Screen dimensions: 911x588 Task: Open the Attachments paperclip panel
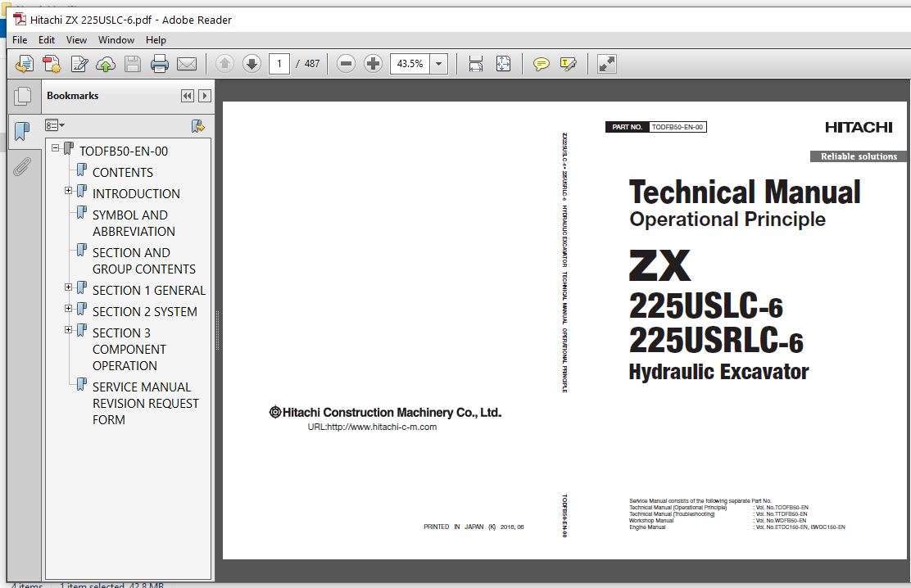(x=21, y=167)
